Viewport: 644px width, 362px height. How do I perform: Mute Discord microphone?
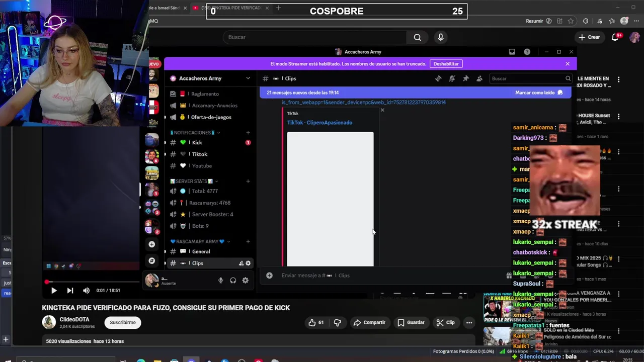[x=220, y=281]
